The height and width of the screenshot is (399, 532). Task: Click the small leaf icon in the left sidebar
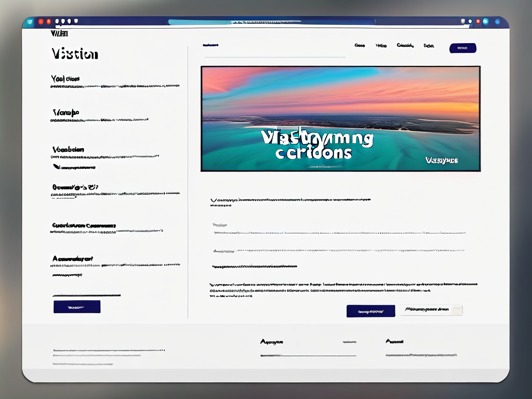coord(56,167)
